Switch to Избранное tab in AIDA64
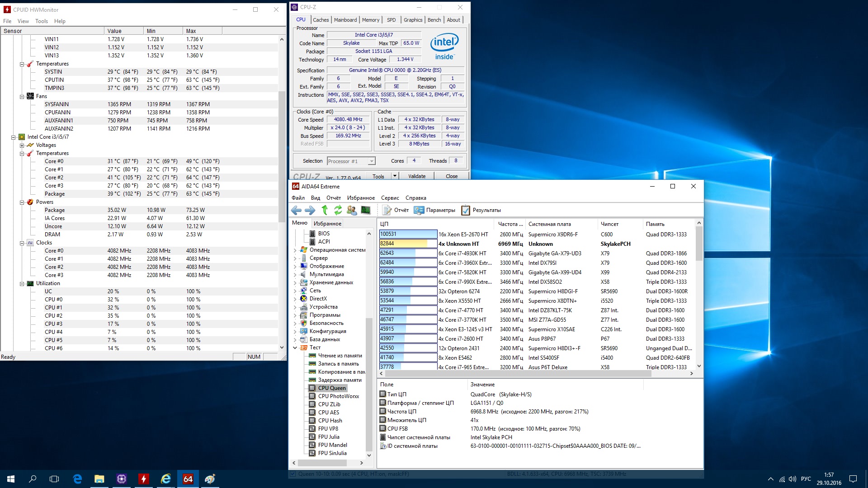Screen dimensions: 868x488 (327, 223)
